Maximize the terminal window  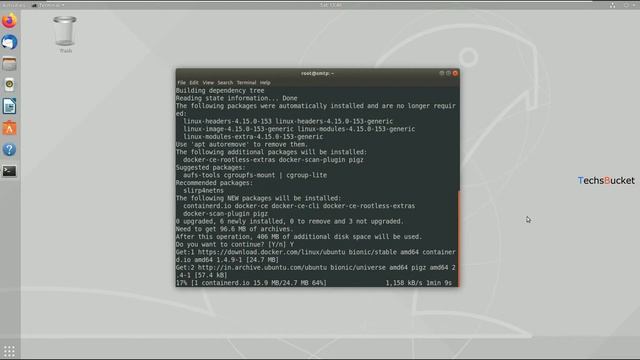pos(448,73)
